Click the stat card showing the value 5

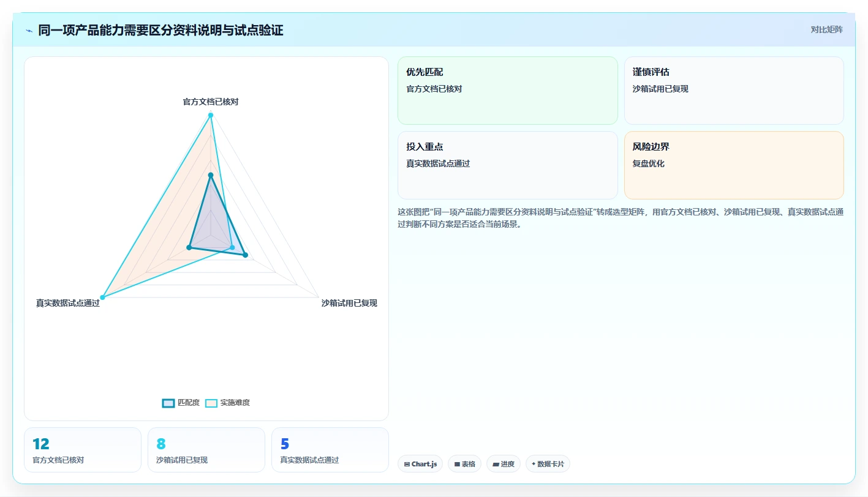[x=330, y=450]
